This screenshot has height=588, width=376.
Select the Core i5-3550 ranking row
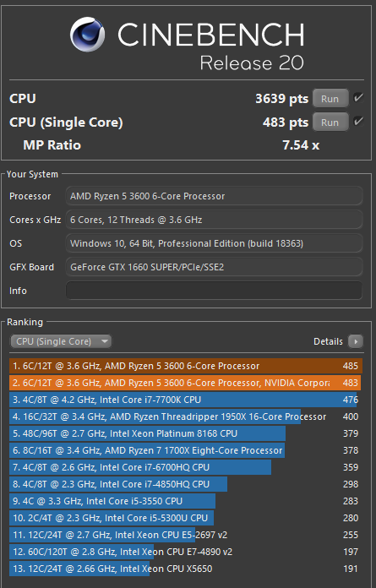tap(186, 501)
